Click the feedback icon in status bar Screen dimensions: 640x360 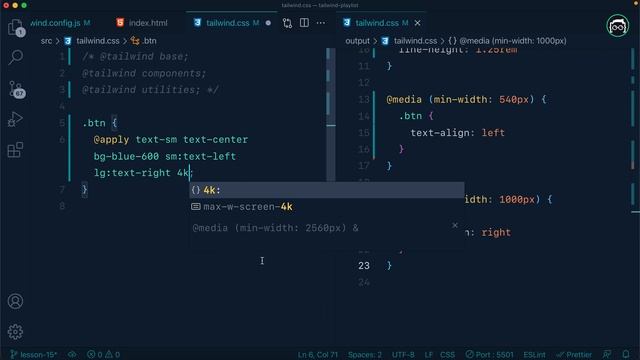point(607,354)
